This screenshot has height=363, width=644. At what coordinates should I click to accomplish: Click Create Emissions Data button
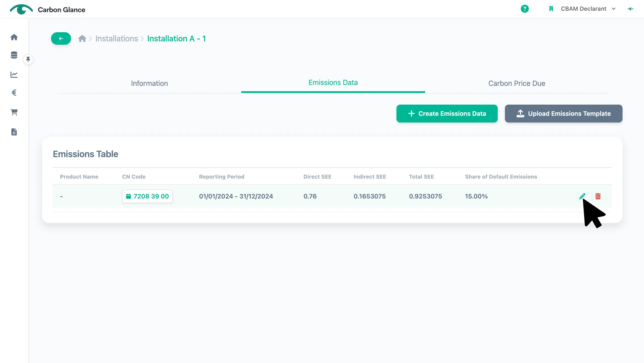click(x=447, y=113)
